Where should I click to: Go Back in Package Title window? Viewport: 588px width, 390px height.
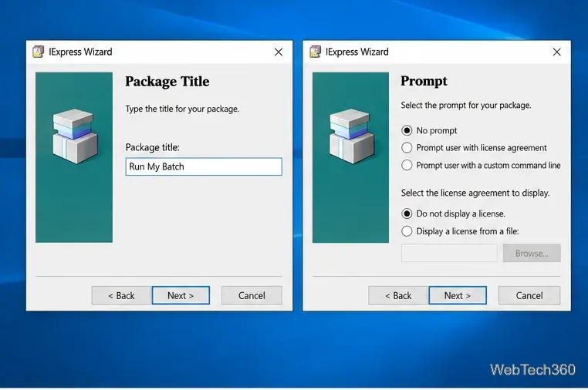click(x=120, y=296)
